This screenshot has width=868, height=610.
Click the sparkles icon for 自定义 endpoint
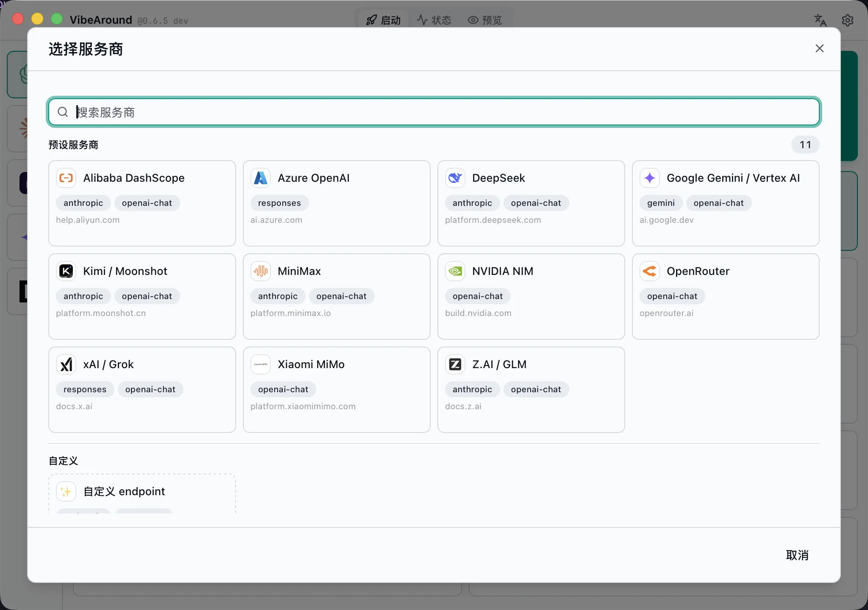[x=66, y=491]
